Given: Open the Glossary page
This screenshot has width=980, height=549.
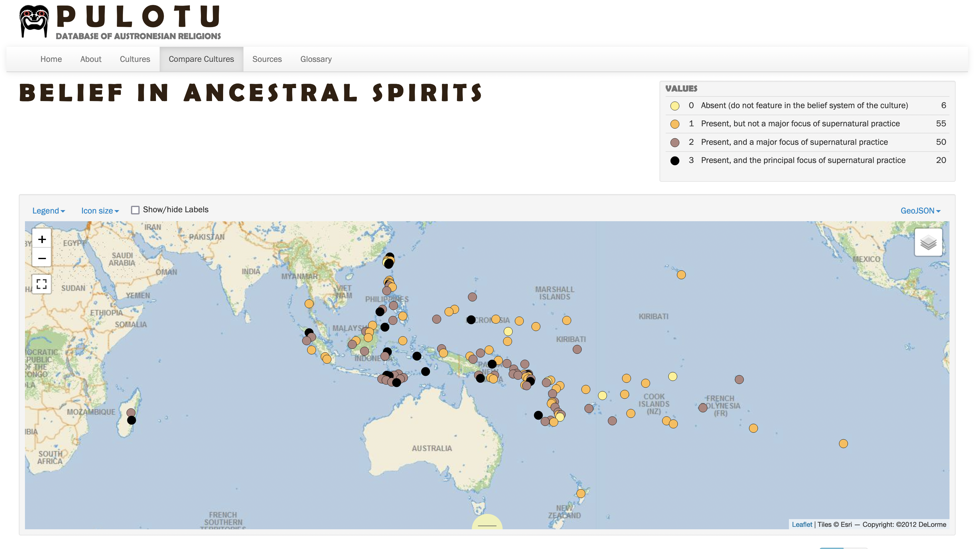Looking at the screenshot, I should coord(316,59).
